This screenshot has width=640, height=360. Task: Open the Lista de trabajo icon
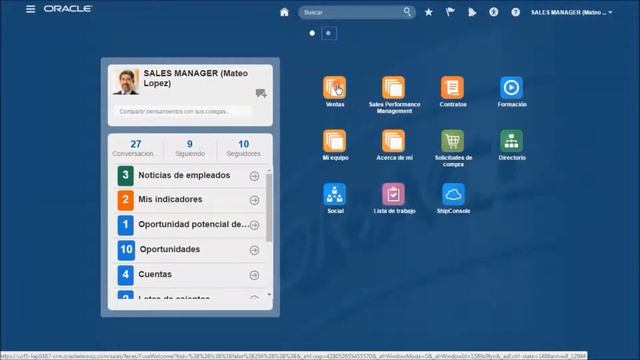coord(393,194)
